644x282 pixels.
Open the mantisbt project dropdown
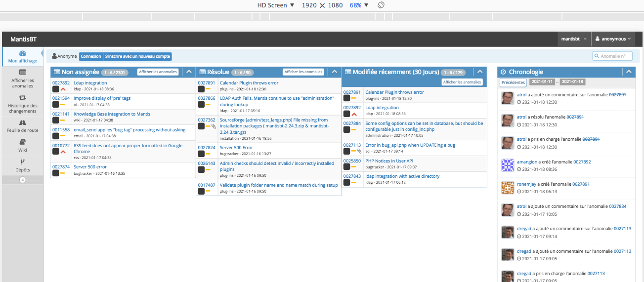(x=575, y=39)
